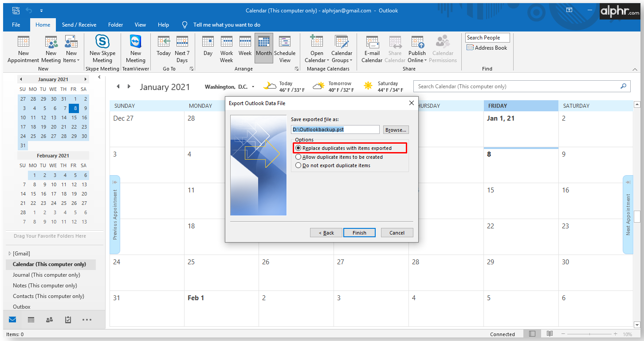Click the Next Appointment side tab

[628, 215]
